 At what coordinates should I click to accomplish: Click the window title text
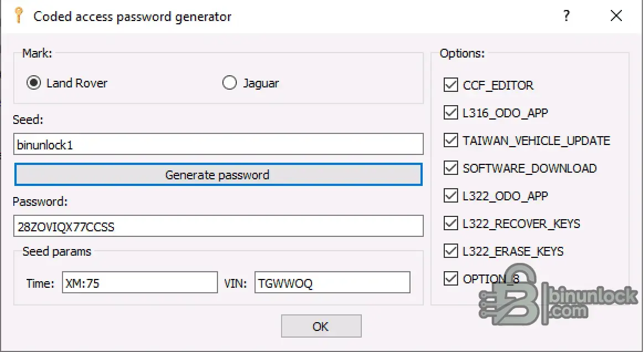pyautogui.click(x=132, y=17)
